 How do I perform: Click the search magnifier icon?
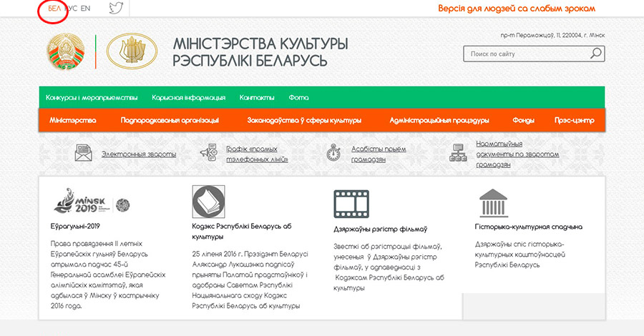(x=595, y=54)
